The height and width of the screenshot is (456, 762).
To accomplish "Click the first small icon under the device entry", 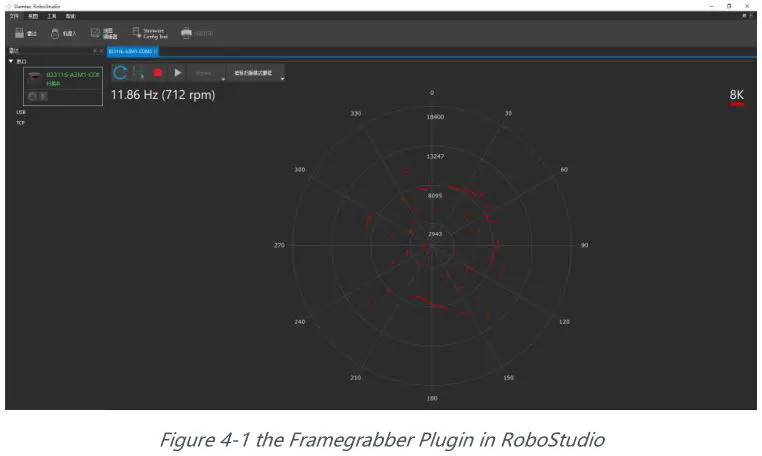I will click(x=33, y=96).
